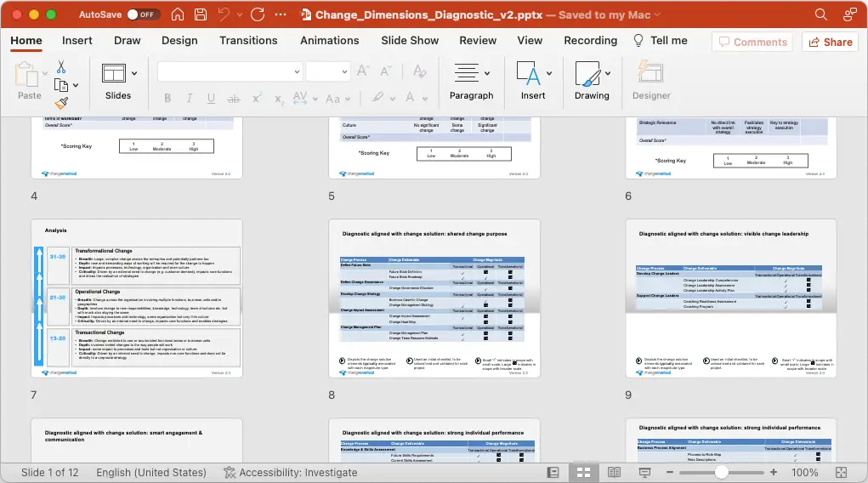The height and width of the screenshot is (483, 868).
Task: Click the Home icon in title bar
Action: click(178, 14)
